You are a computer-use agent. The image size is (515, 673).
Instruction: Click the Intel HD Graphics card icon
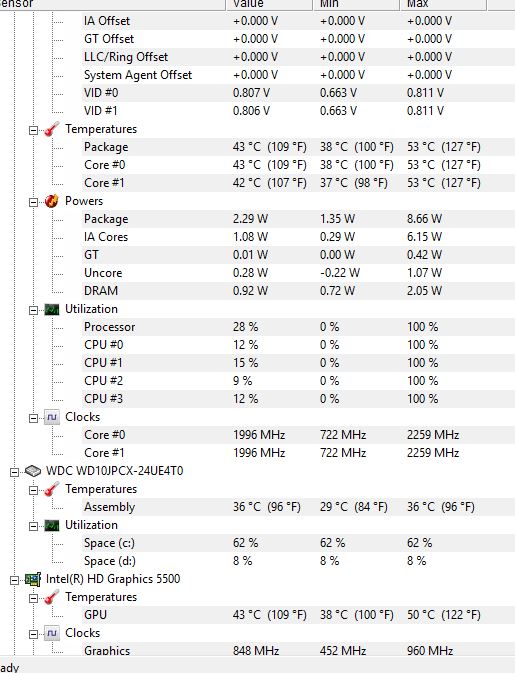tap(33, 579)
